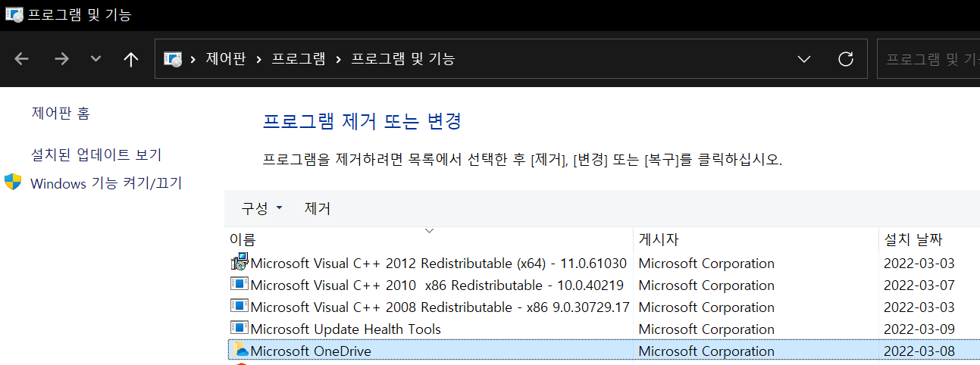Click the 2022-03-08 install date of OneDrive
Viewport: 980px width, 365px height.
[x=919, y=351]
